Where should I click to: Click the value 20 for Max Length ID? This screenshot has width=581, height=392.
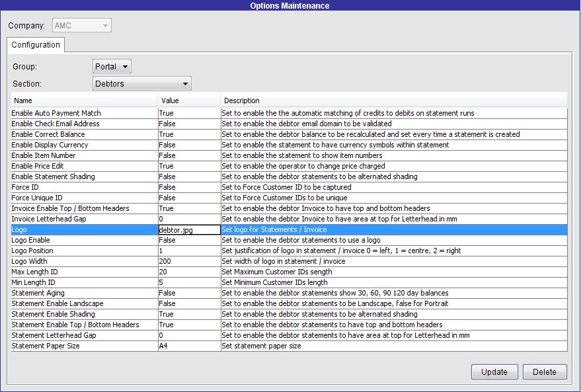pyautogui.click(x=163, y=272)
